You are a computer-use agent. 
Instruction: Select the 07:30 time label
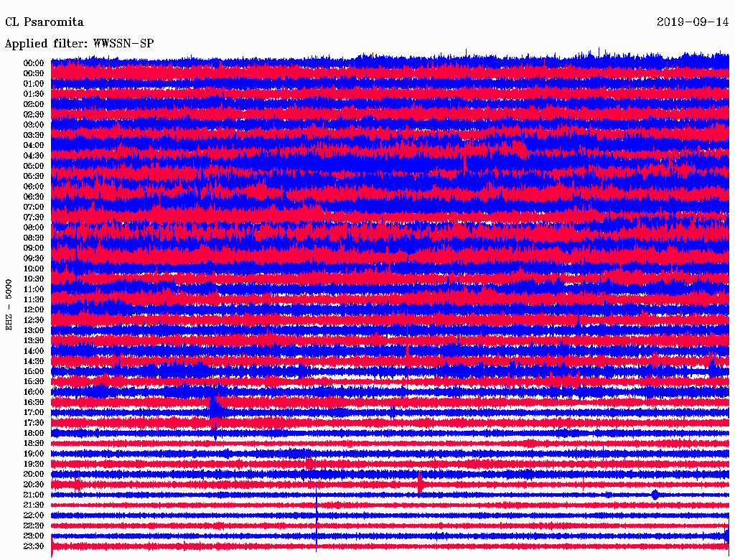coord(34,217)
